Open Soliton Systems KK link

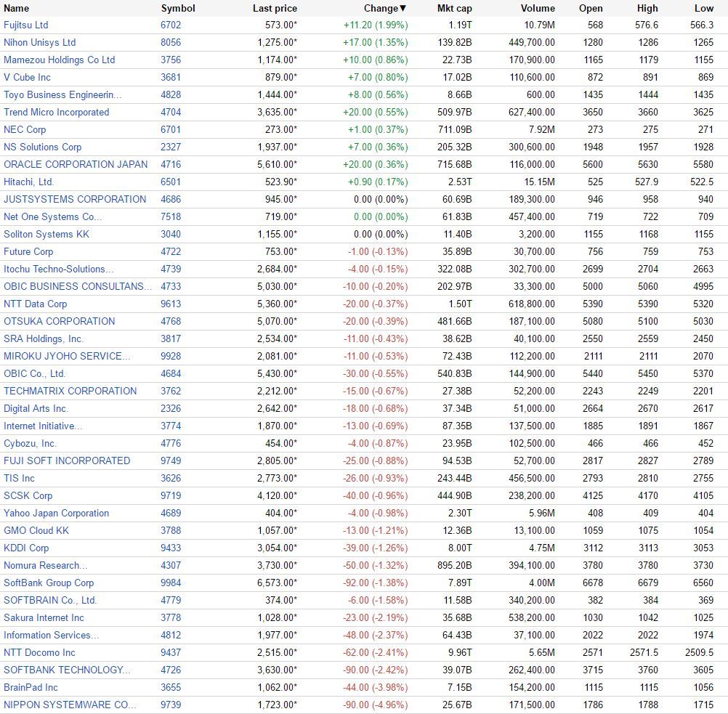click(46, 234)
